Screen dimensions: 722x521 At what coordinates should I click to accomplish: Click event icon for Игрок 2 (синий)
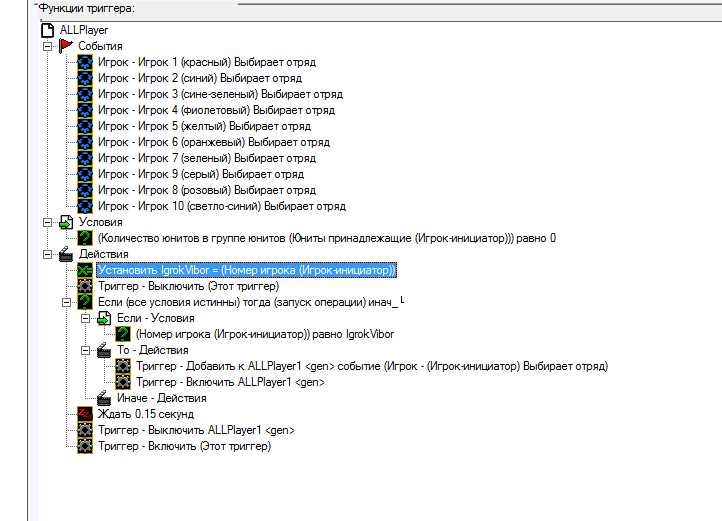click(x=85, y=78)
